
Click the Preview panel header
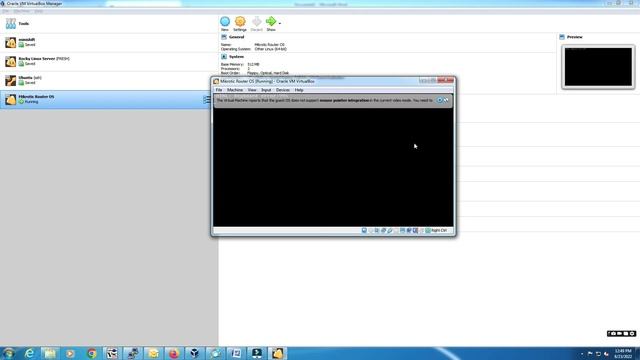click(x=574, y=37)
